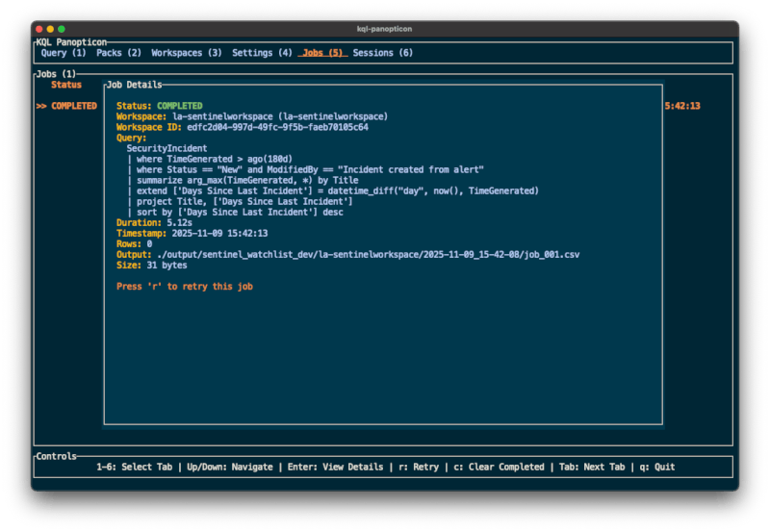
Task: Select the COMPLETED job row
Action: click(67, 106)
